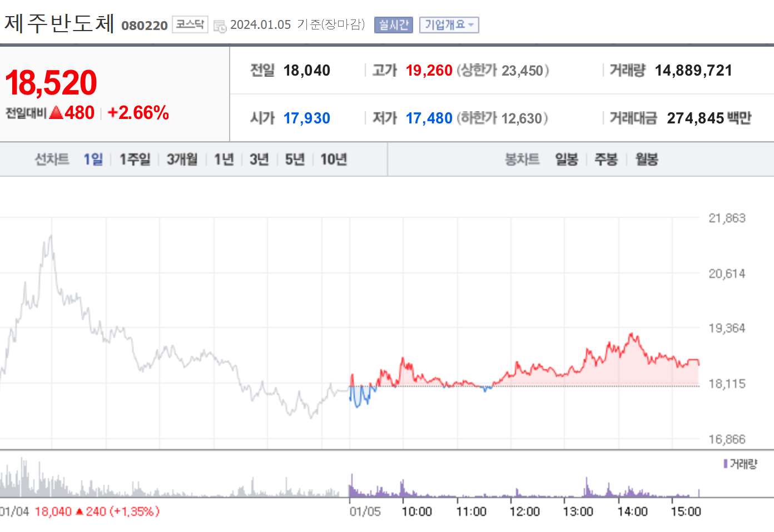774x532 pixels.
Task: Click the price change amount 480
Action: [80, 113]
